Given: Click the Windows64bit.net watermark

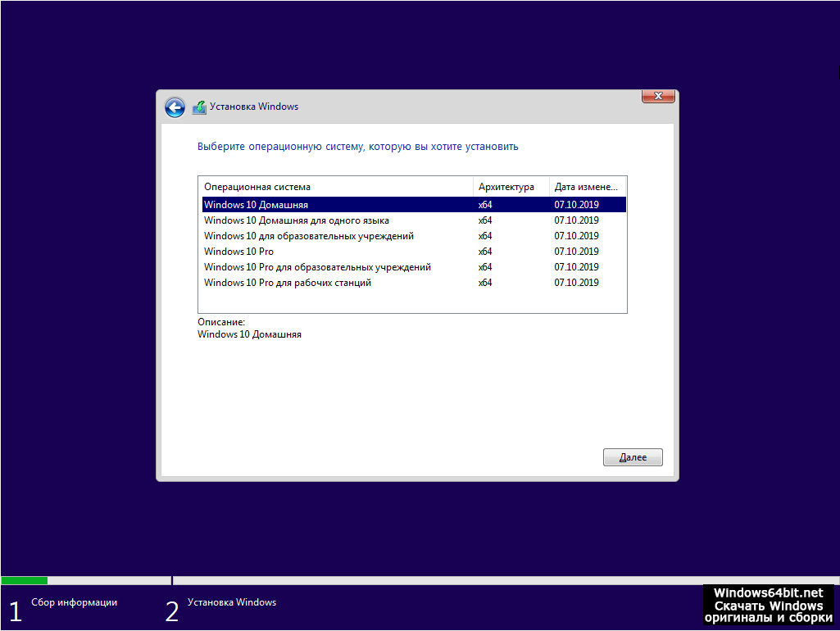Looking at the screenshot, I should 768,605.
